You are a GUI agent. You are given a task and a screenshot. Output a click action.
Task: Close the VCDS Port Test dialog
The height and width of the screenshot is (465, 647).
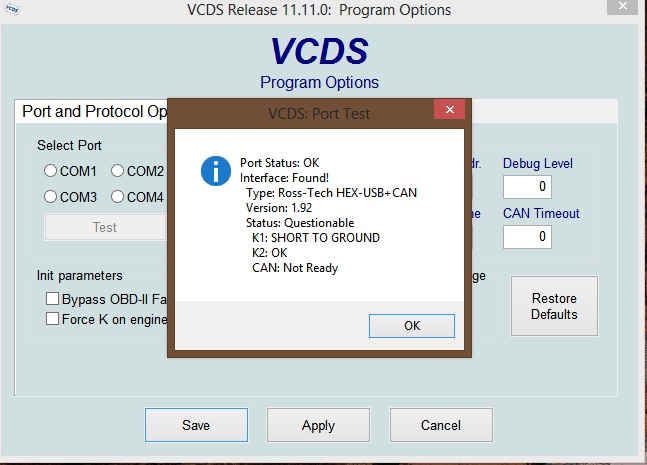coord(450,109)
